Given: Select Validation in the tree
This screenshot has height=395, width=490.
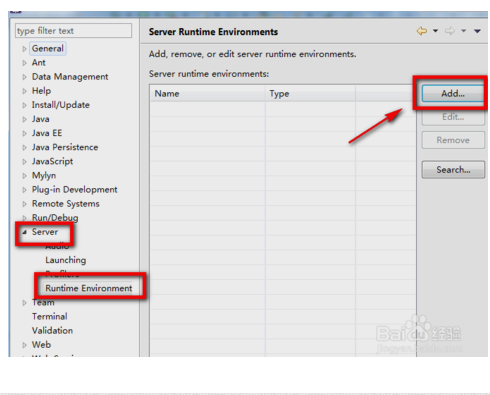Looking at the screenshot, I should pos(52,330).
